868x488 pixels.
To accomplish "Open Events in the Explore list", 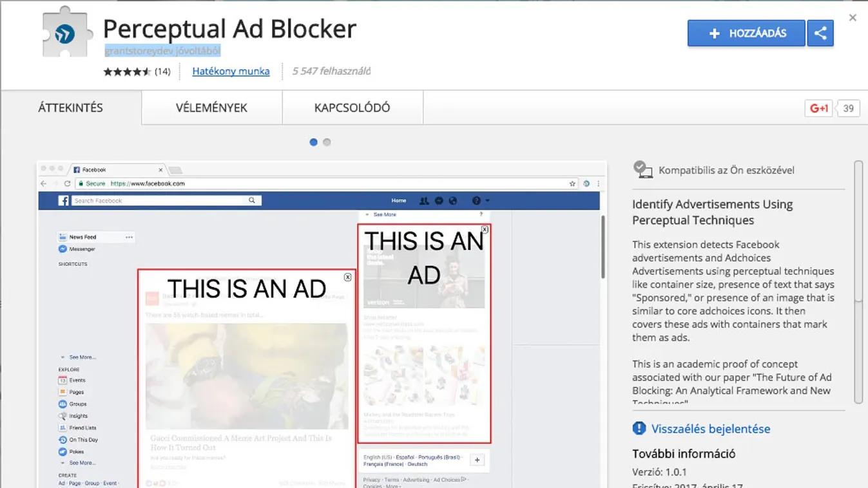I will (x=72, y=380).
